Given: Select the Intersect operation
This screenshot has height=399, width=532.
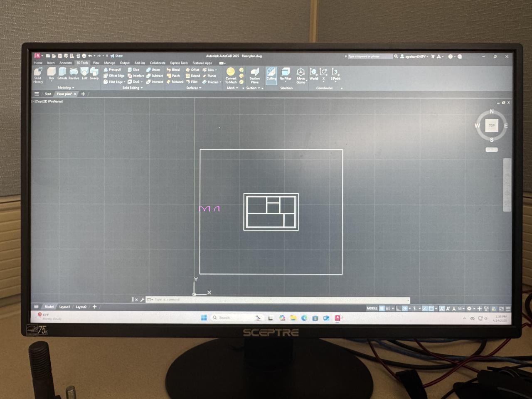Looking at the screenshot, I should point(155,82).
